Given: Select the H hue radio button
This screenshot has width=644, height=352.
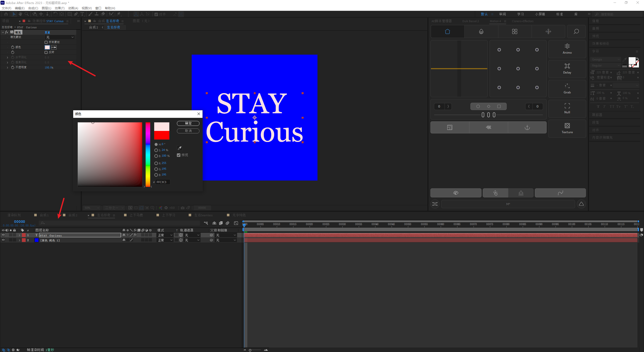Looking at the screenshot, I should point(156,145).
